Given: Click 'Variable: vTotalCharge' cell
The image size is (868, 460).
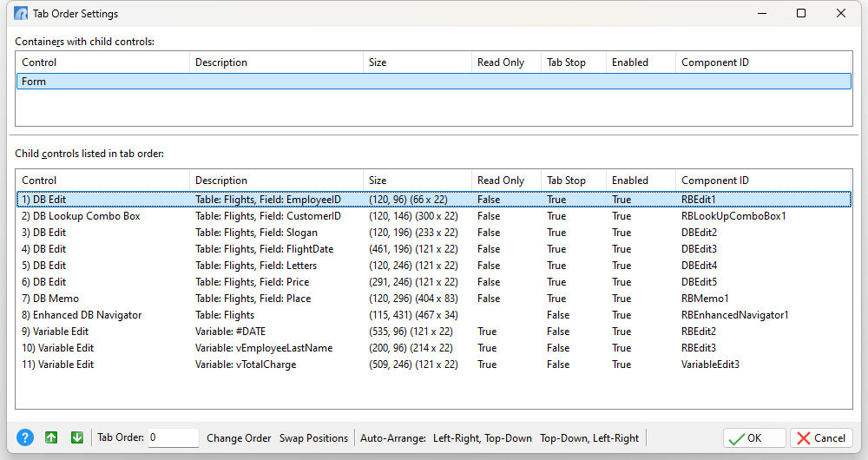Looking at the screenshot, I should [246, 365].
